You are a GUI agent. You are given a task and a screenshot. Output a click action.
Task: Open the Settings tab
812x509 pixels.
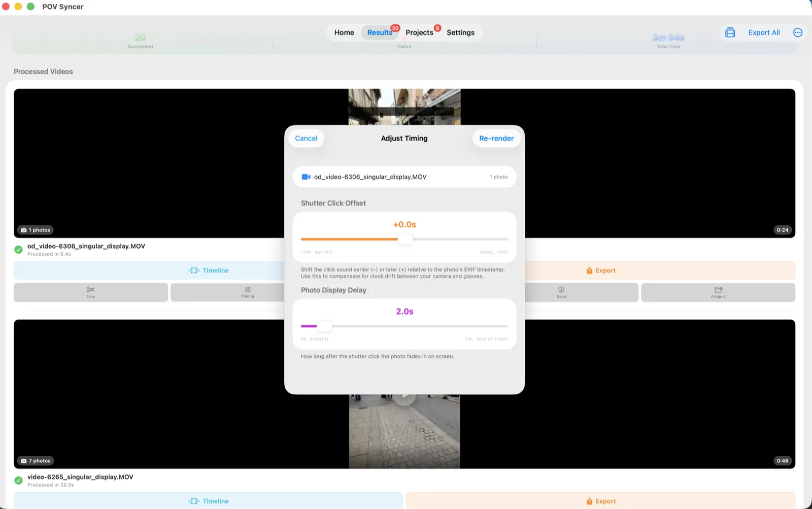pos(460,32)
